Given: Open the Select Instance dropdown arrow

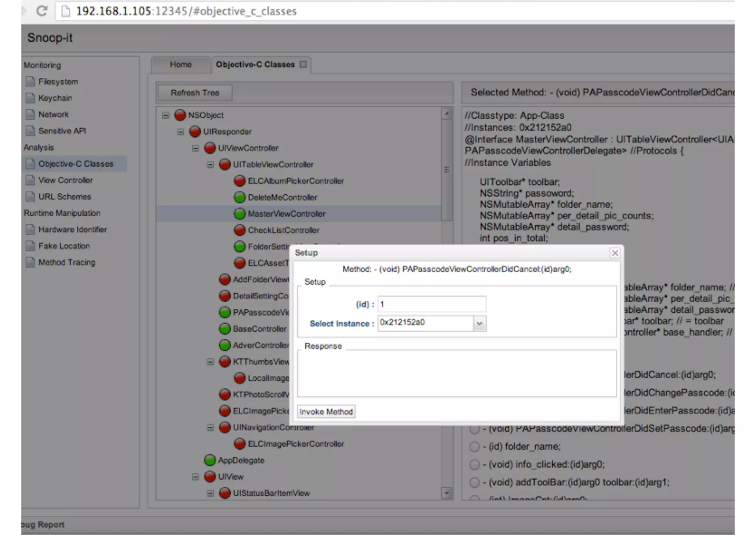Looking at the screenshot, I should pos(479,323).
